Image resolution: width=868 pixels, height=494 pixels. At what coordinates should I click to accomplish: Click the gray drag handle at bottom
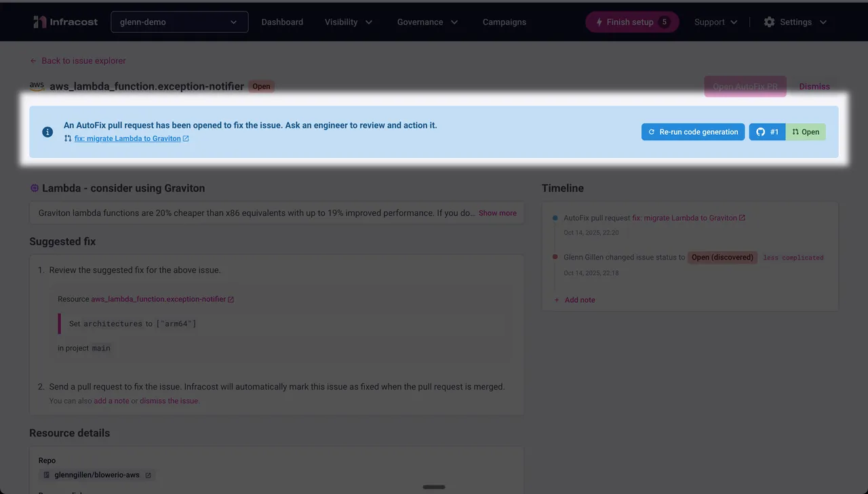click(434, 487)
